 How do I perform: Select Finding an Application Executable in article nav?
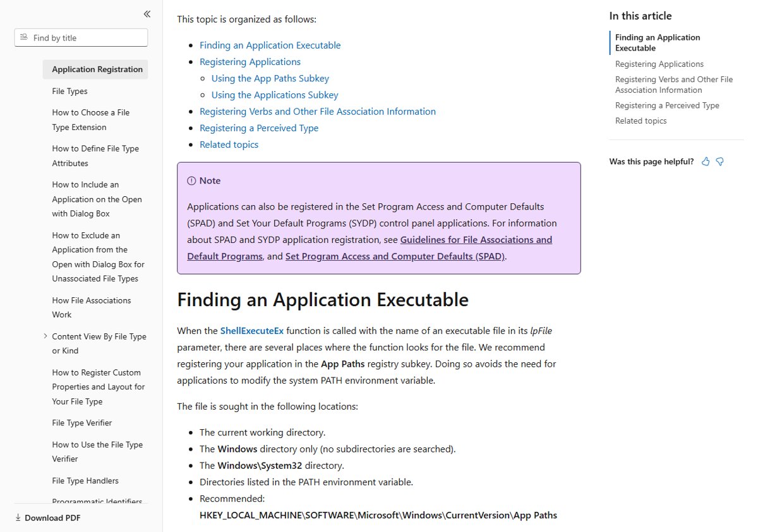(658, 43)
